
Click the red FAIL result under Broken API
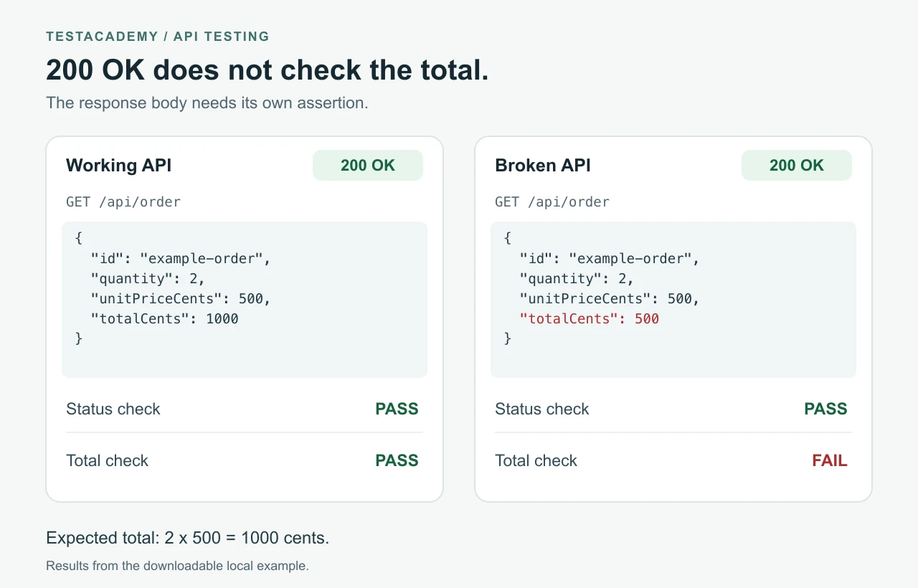(x=830, y=460)
